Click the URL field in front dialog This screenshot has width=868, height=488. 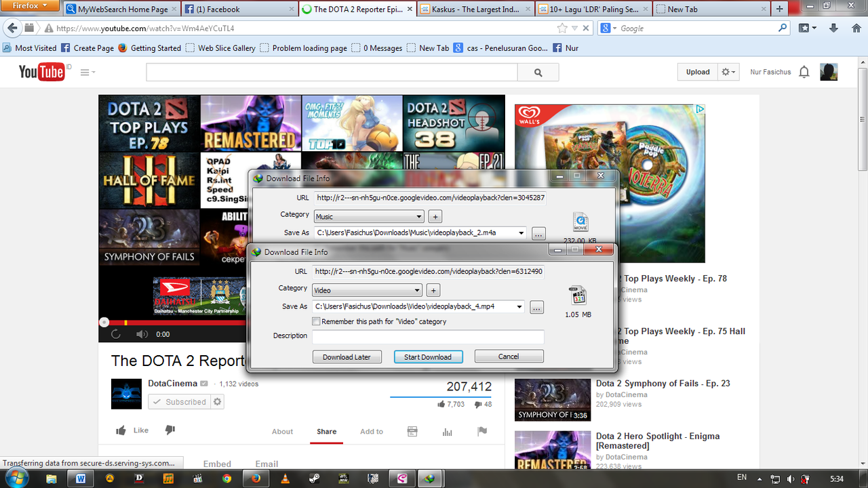click(x=428, y=271)
